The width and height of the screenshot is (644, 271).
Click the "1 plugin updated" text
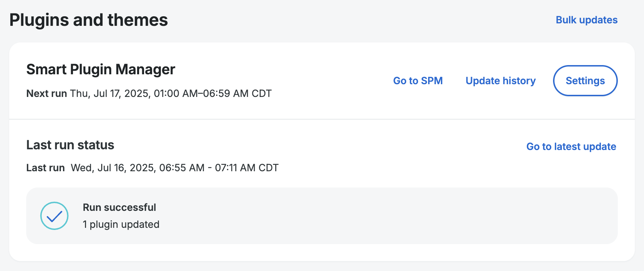tap(121, 224)
